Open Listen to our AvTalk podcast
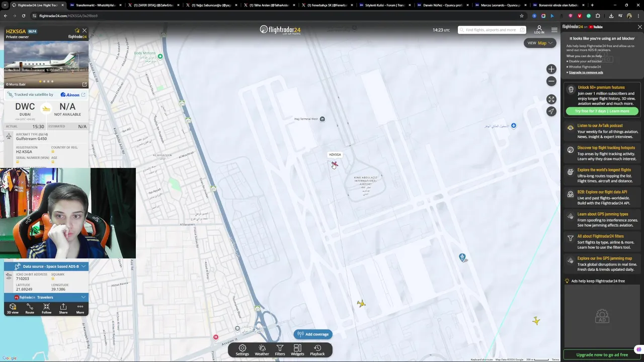The height and width of the screenshot is (362, 644). (x=602, y=131)
